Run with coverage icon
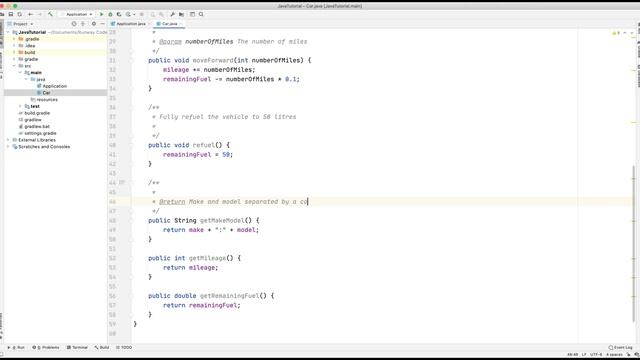The image size is (640, 360). (119, 14)
